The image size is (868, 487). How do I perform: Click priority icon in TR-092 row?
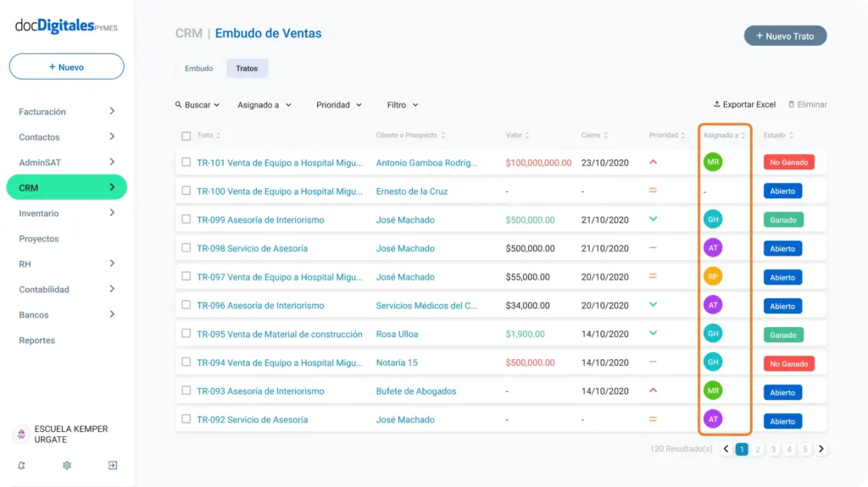654,419
